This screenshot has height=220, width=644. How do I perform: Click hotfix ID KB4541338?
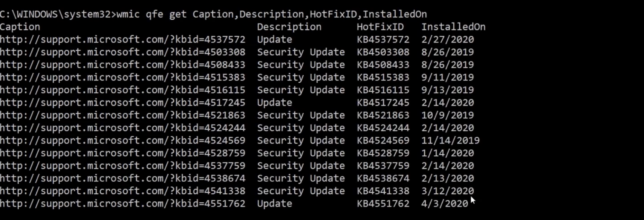tap(383, 191)
